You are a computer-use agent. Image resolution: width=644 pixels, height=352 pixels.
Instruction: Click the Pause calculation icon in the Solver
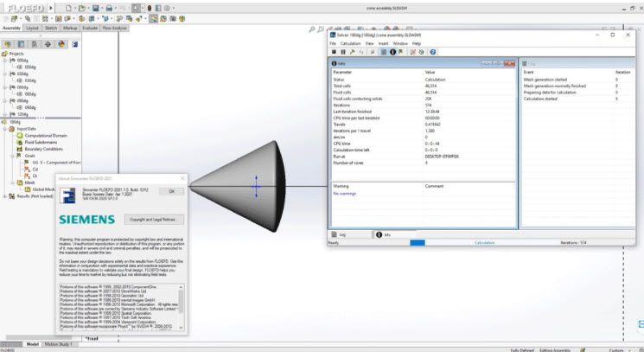tap(343, 52)
